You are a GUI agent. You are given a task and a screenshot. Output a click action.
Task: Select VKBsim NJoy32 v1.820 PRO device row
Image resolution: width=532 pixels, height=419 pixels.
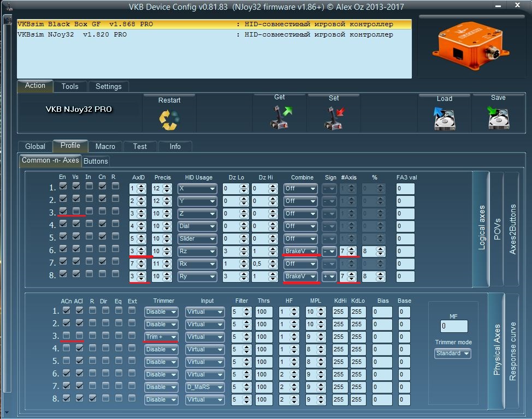[215, 34]
